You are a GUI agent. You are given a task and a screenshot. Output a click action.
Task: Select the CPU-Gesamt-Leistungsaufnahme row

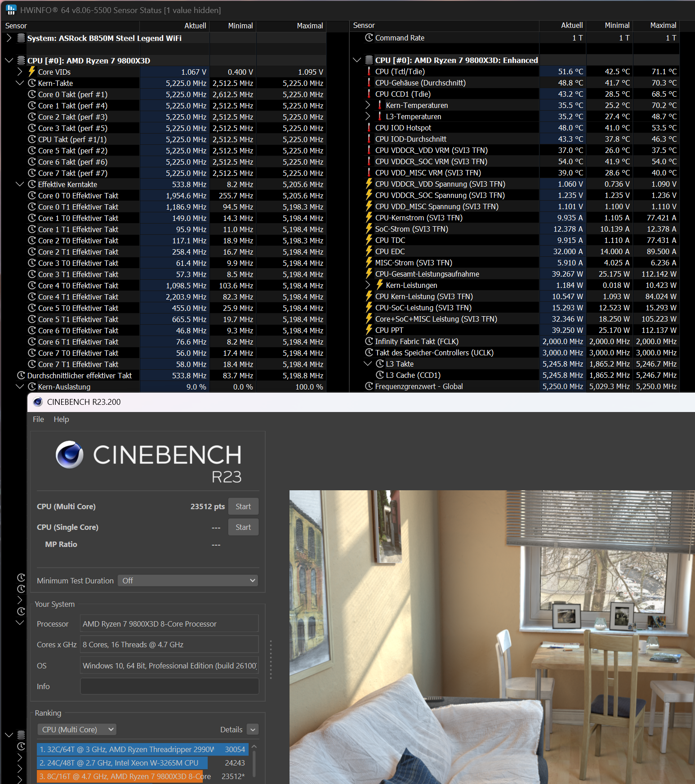point(515,273)
